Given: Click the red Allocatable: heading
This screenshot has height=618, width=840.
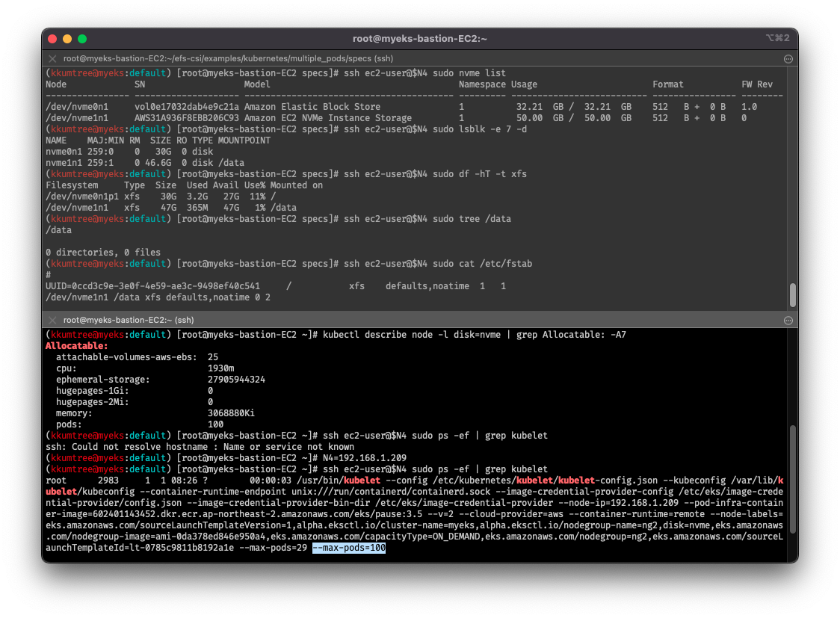Looking at the screenshot, I should point(77,346).
